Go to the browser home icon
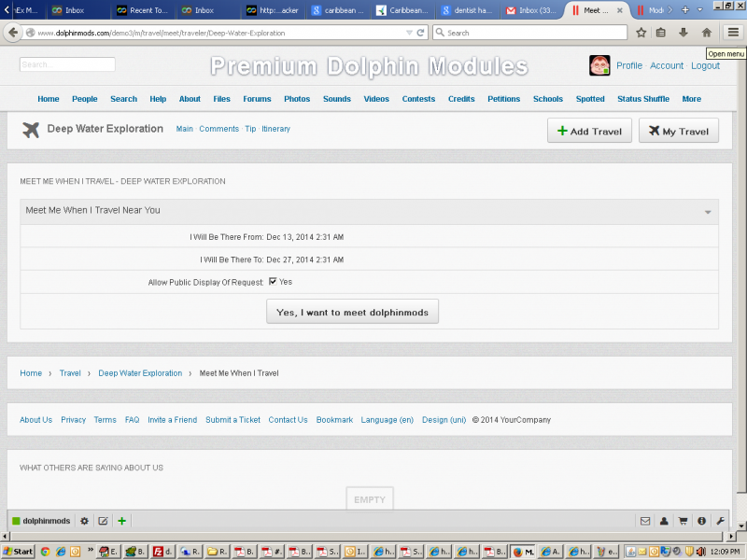The width and height of the screenshot is (747, 560). [x=707, y=33]
